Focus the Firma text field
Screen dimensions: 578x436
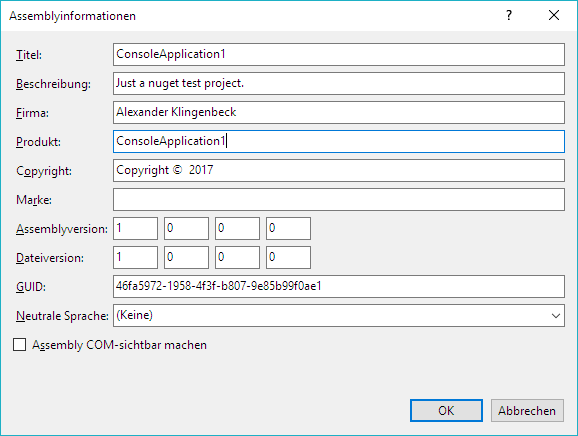[x=339, y=112]
